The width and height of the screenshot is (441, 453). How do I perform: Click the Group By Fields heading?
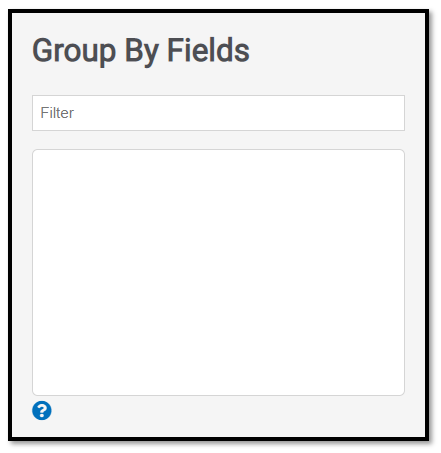(141, 51)
